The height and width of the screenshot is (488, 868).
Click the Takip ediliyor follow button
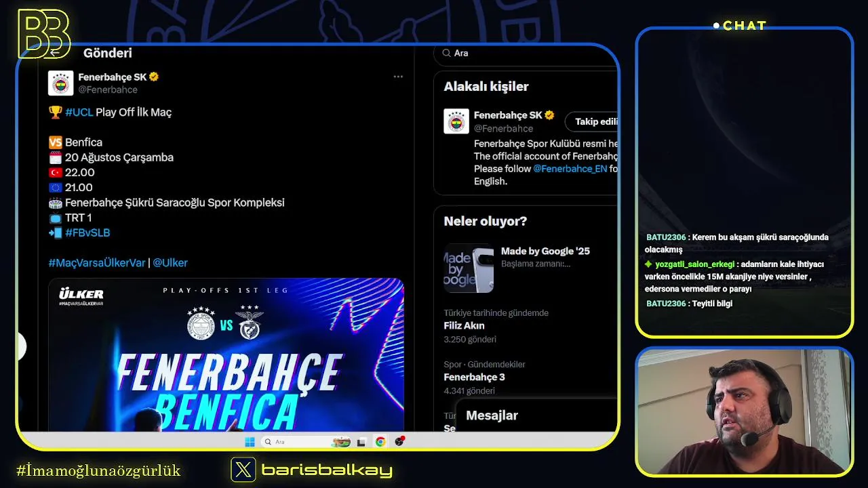point(591,121)
